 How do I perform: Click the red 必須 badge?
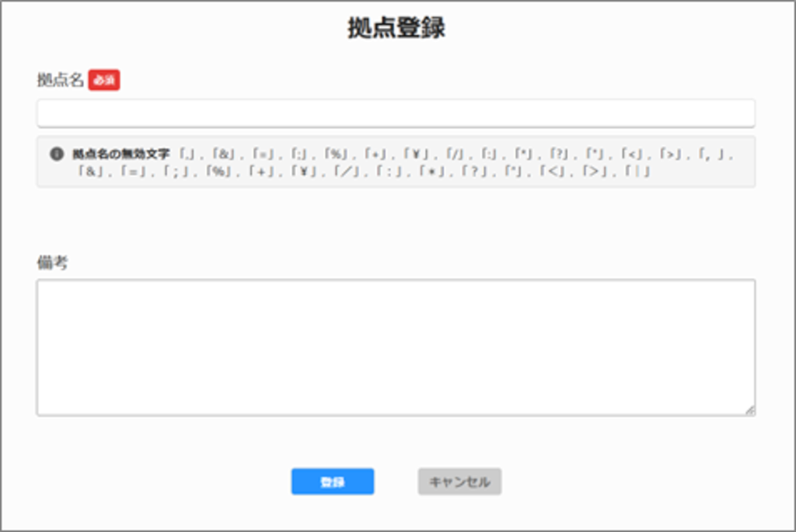point(104,80)
